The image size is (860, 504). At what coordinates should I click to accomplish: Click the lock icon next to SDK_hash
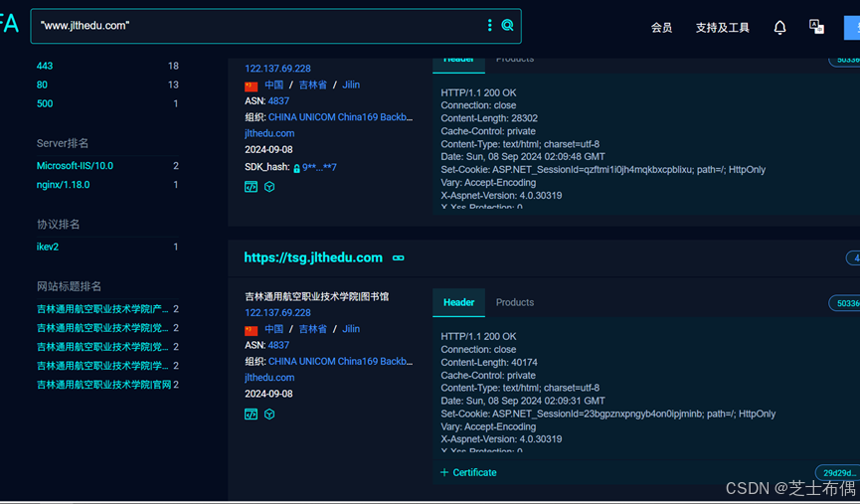pos(296,168)
